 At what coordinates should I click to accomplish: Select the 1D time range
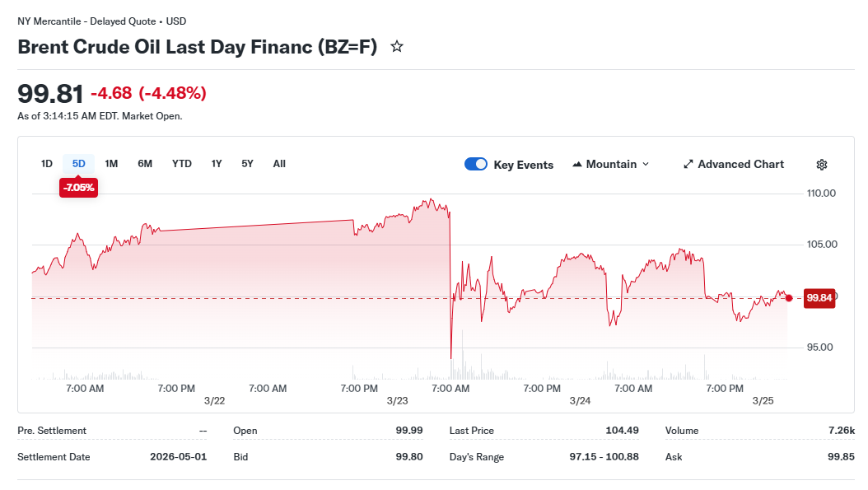coord(47,164)
